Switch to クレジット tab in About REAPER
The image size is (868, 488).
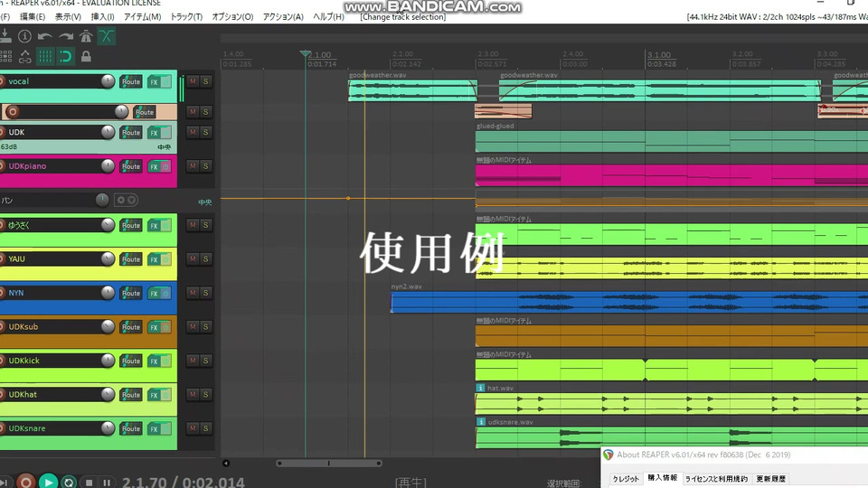[x=626, y=479]
